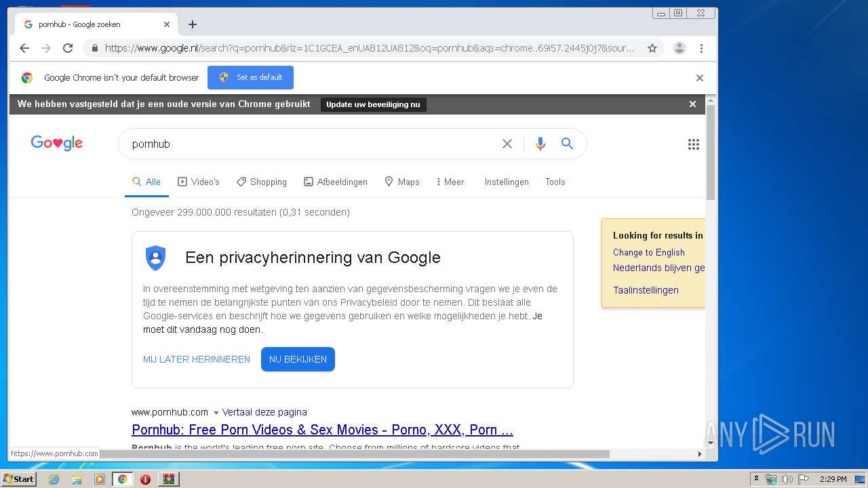
Task: Open Chrome's three-dot menu
Action: point(701,48)
